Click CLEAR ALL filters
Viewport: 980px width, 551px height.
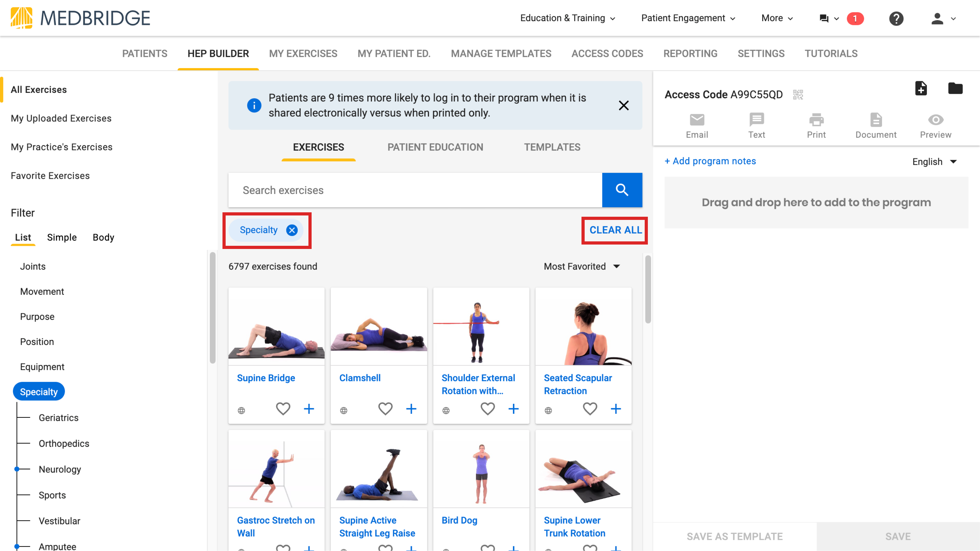tap(616, 230)
